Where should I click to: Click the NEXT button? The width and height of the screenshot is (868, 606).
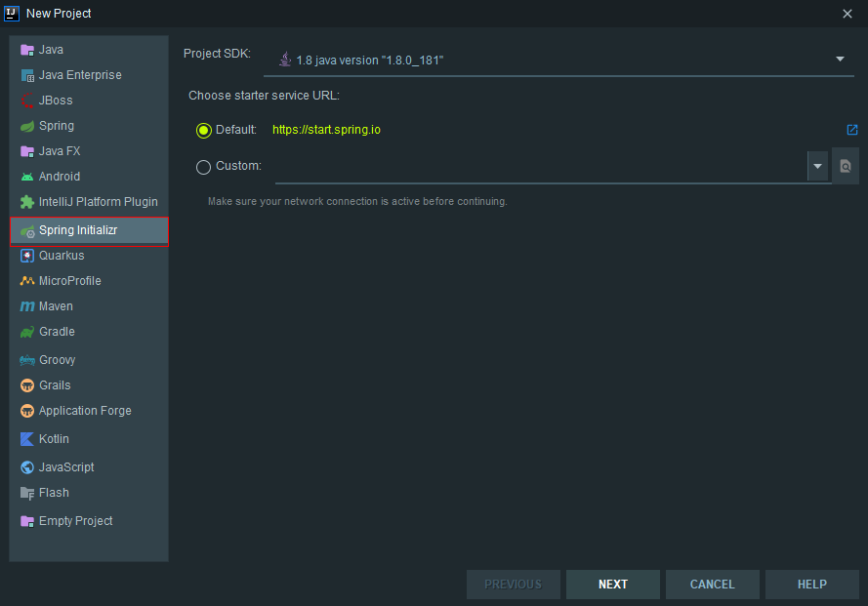613,585
